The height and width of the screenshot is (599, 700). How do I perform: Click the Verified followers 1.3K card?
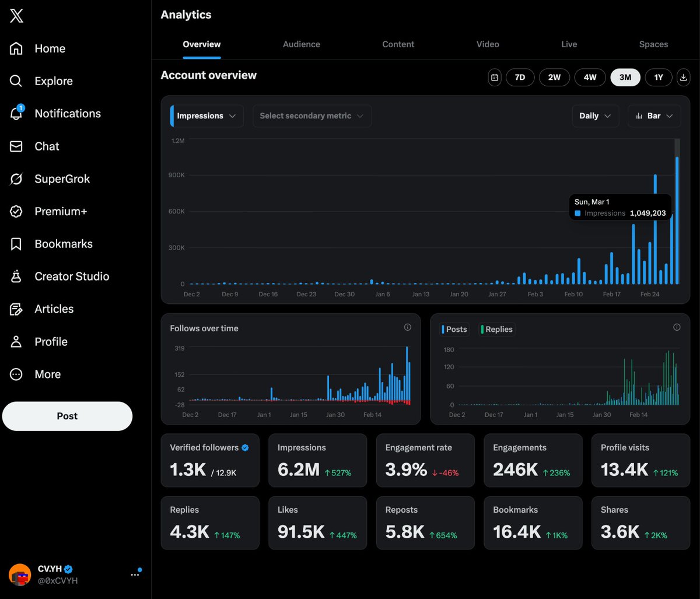tap(210, 460)
